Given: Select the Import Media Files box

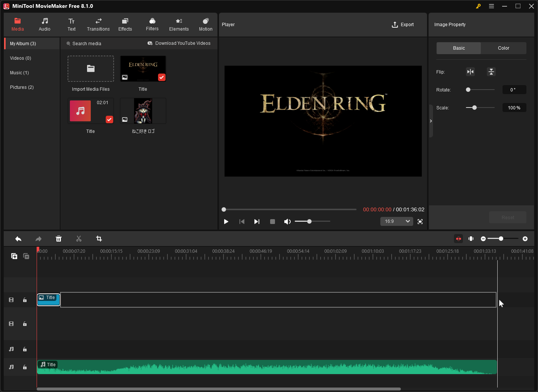Looking at the screenshot, I should pos(91,69).
